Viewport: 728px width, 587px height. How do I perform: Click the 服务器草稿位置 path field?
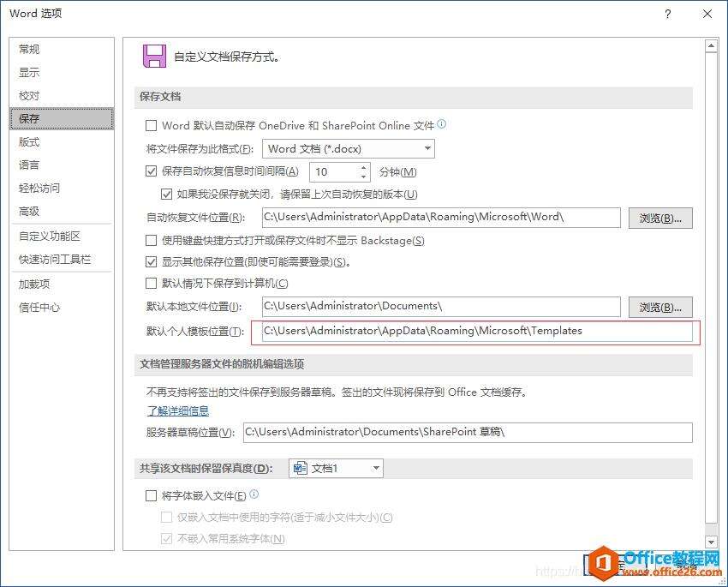coord(468,433)
